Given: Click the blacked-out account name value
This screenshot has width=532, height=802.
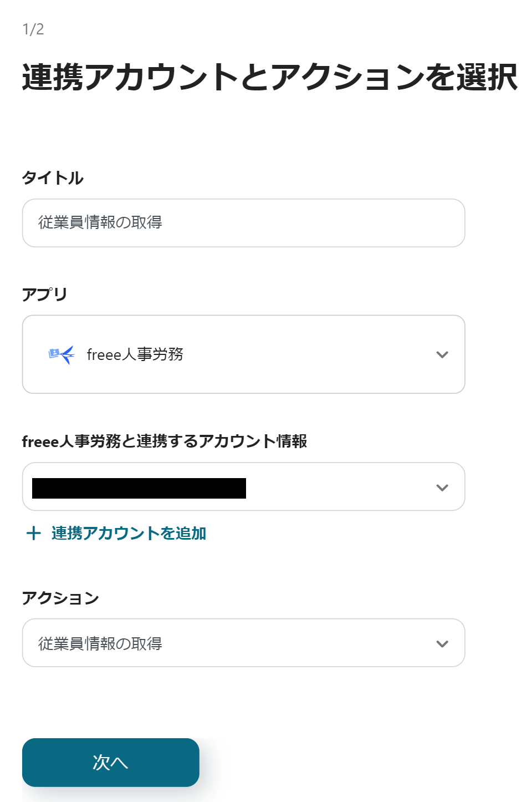Looking at the screenshot, I should pyautogui.click(x=139, y=489).
